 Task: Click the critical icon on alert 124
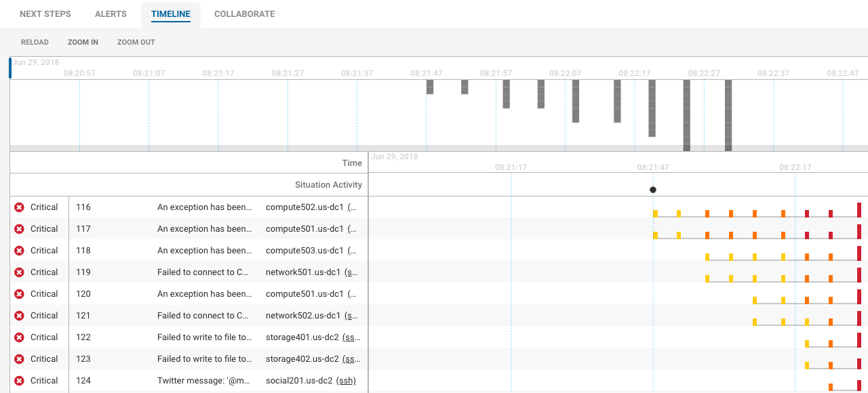(x=19, y=381)
